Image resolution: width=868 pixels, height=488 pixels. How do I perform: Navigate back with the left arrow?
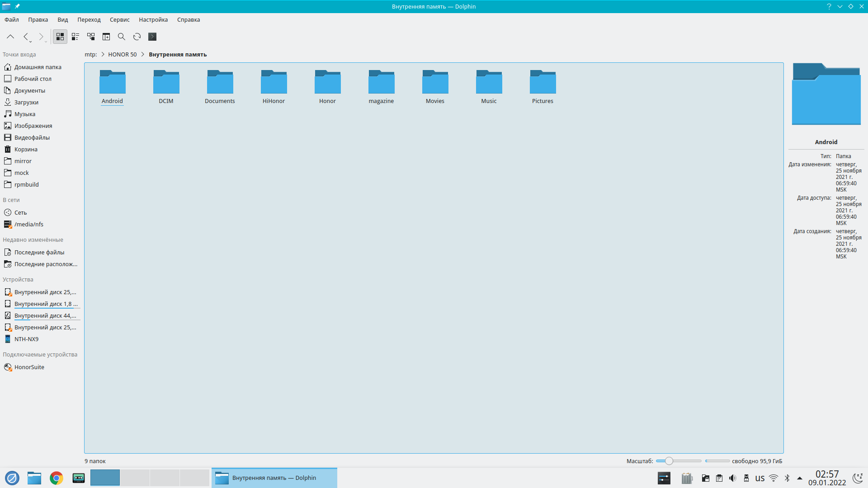(26, 37)
